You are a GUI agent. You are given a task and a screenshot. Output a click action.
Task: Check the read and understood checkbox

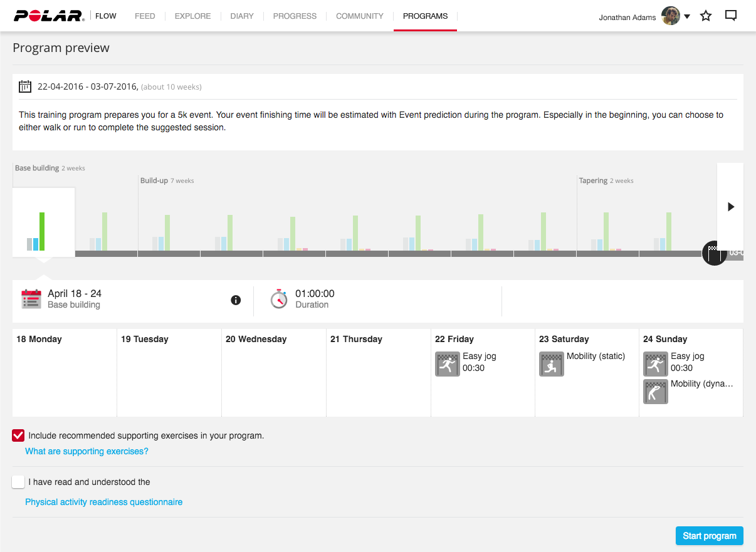18,482
